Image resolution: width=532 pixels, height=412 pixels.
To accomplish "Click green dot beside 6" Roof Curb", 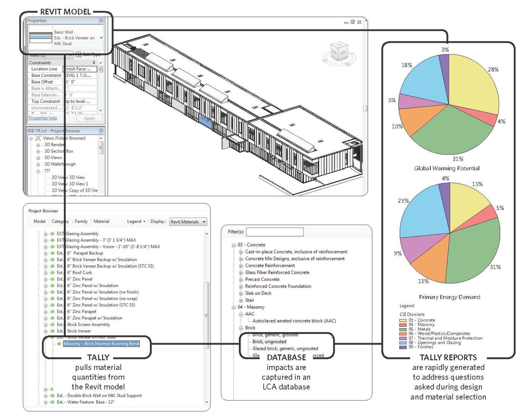I will [x=52, y=273].
